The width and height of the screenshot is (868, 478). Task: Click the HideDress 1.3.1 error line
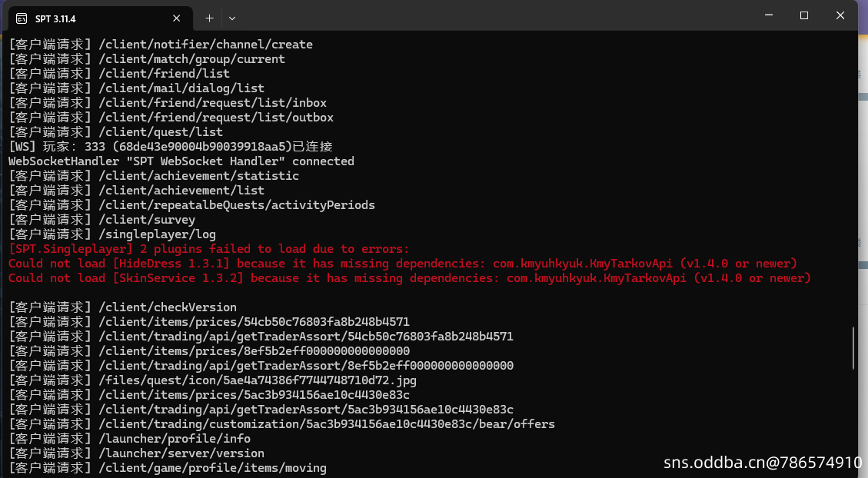click(403, 264)
